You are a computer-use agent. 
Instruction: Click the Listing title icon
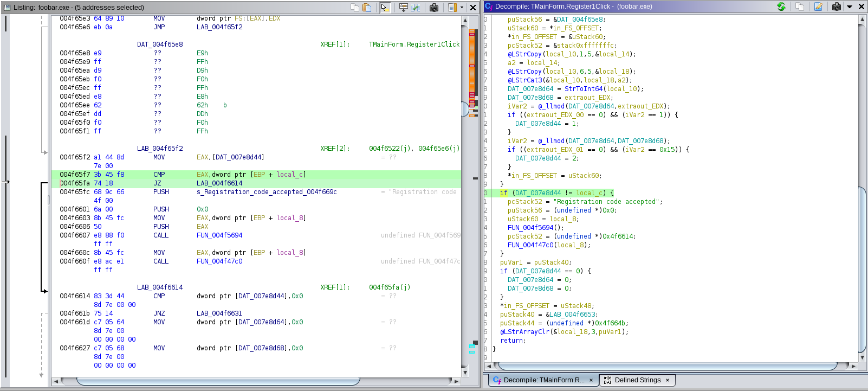tap(7, 7)
